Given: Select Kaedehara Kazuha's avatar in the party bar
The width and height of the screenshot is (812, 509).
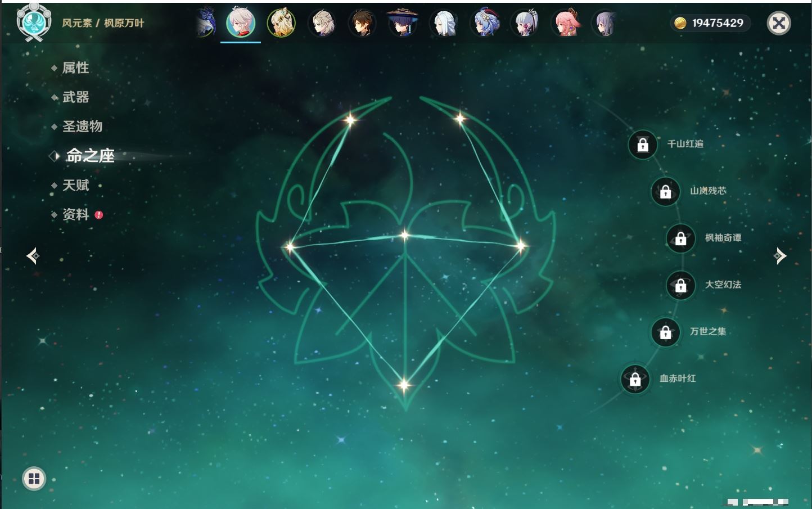Looking at the screenshot, I should pos(241,22).
